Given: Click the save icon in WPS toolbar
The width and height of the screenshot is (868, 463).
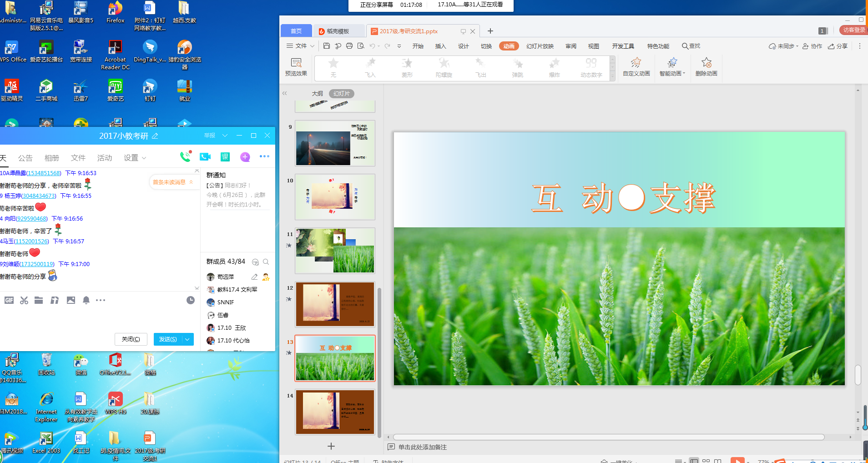Looking at the screenshot, I should [x=326, y=46].
